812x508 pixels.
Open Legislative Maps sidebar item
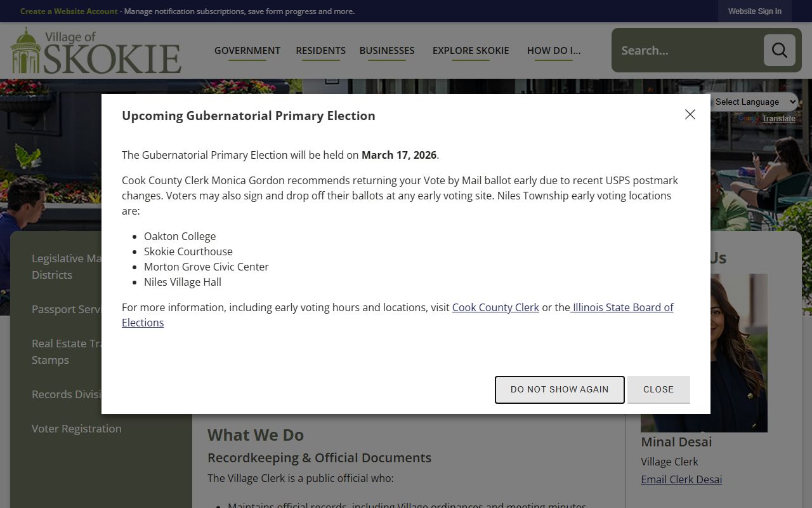point(67,267)
